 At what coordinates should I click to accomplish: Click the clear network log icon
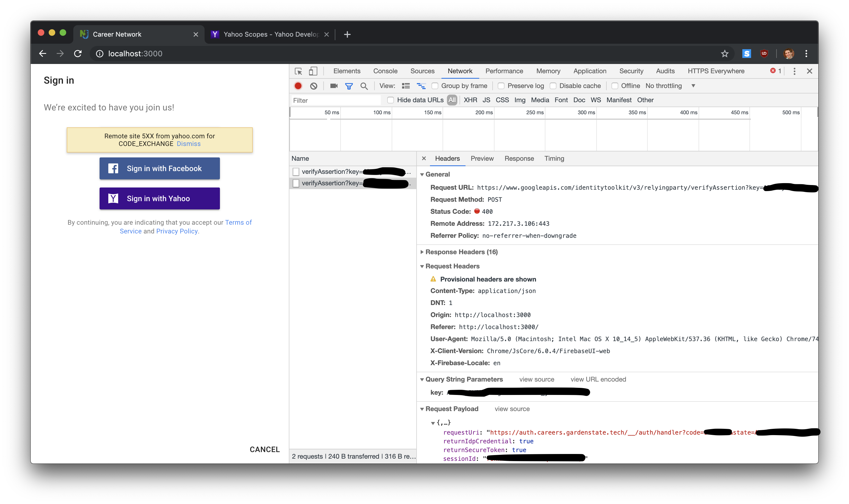[314, 86]
